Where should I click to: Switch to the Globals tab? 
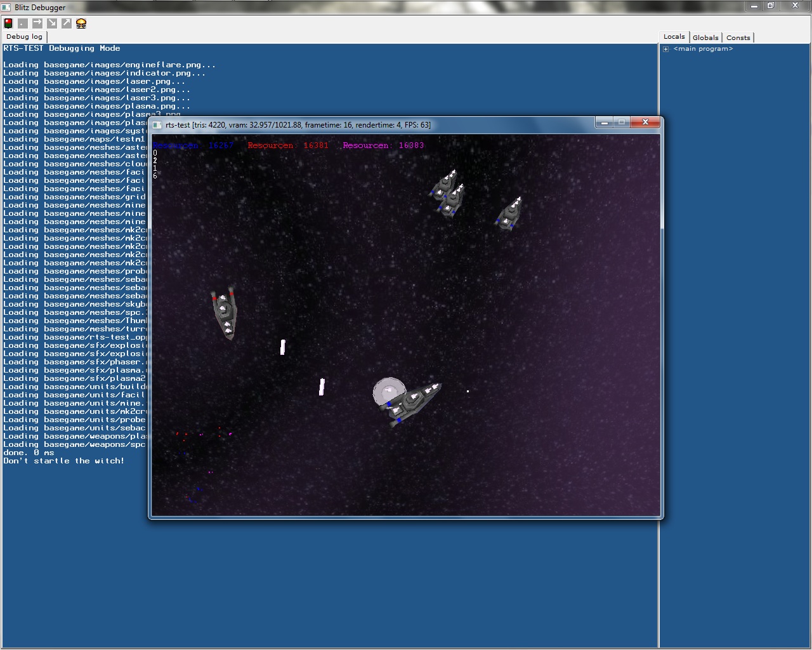pos(705,37)
